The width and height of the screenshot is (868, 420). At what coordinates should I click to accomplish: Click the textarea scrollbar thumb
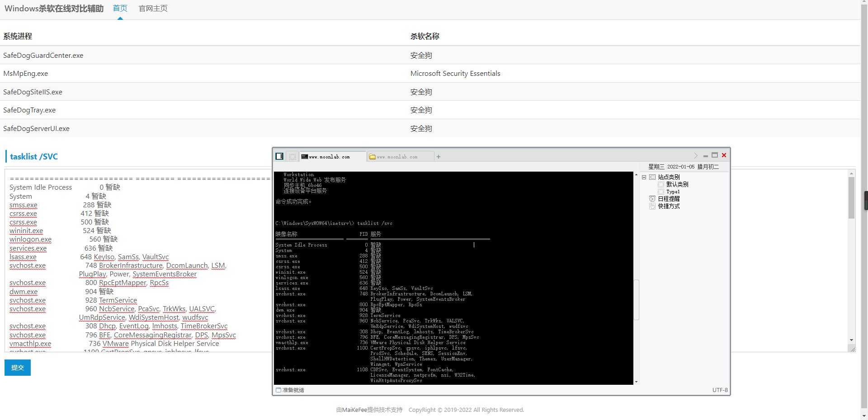[851, 198]
